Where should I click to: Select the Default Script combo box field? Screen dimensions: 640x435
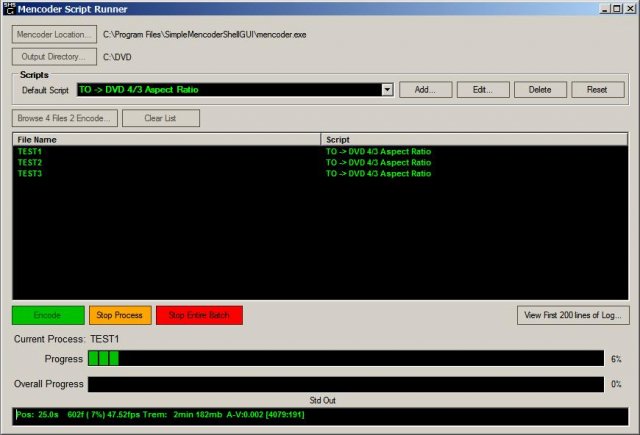(x=235, y=90)
